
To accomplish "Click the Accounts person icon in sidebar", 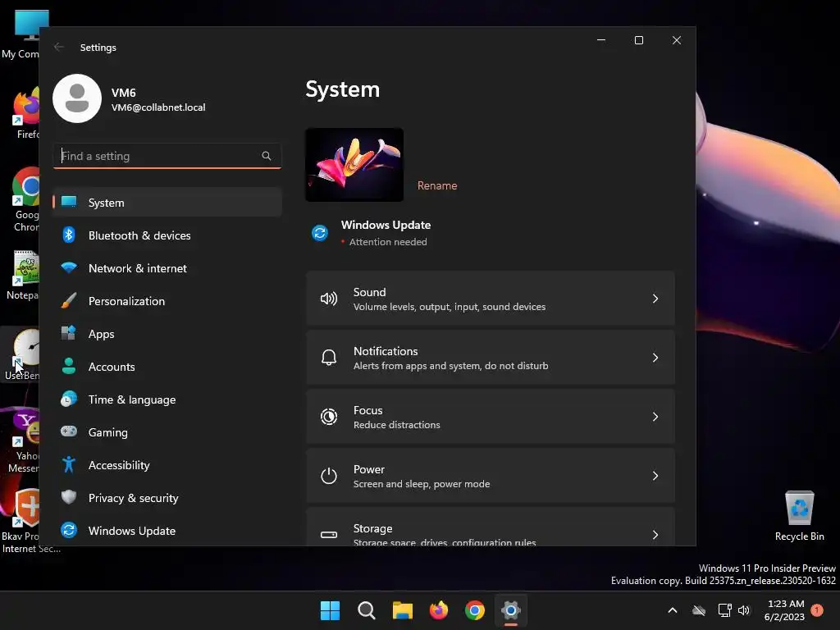I will point(69,366).
